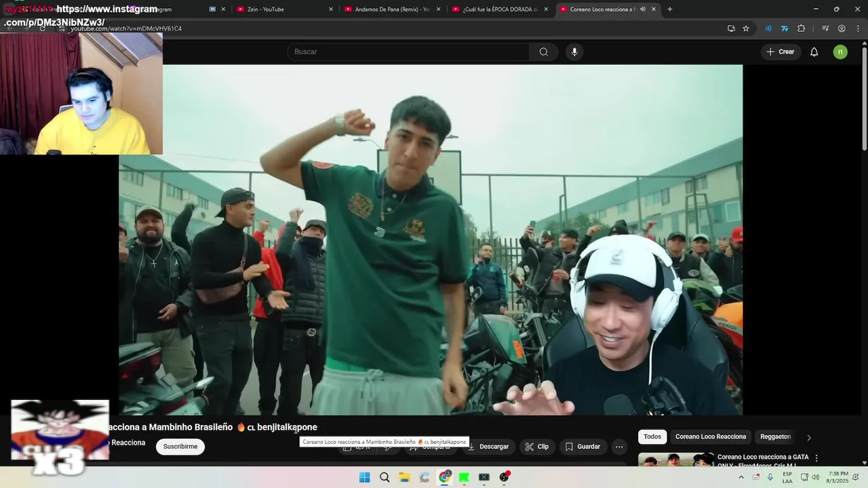Open site information icon in address bar
The height and width of the screenshot is (488, 868).
(62, 28)
